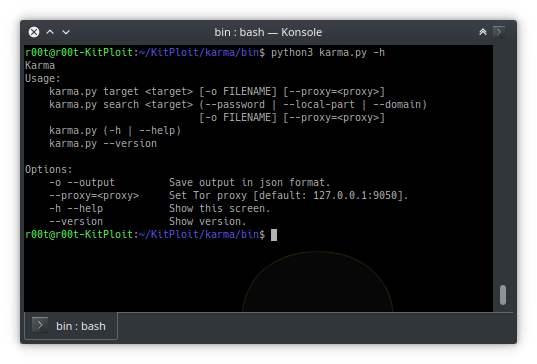Click the python3 karma.py -h command text
The width and height of the screenshot is (537, 364).
328,52
